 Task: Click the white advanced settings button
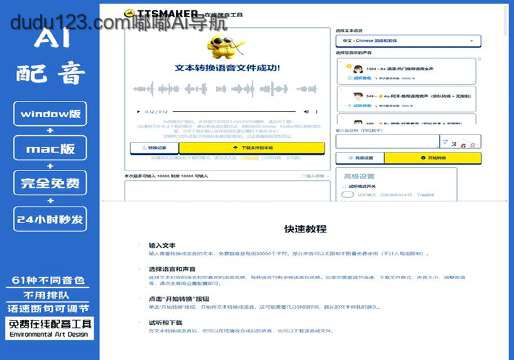click(360, 158)
